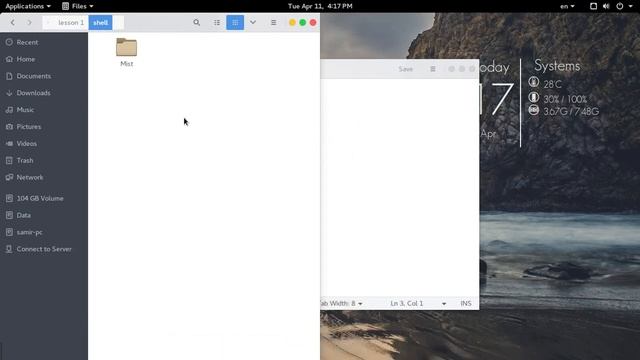
Task: Click inside the text editor area
Action: [x=400, y=187]
